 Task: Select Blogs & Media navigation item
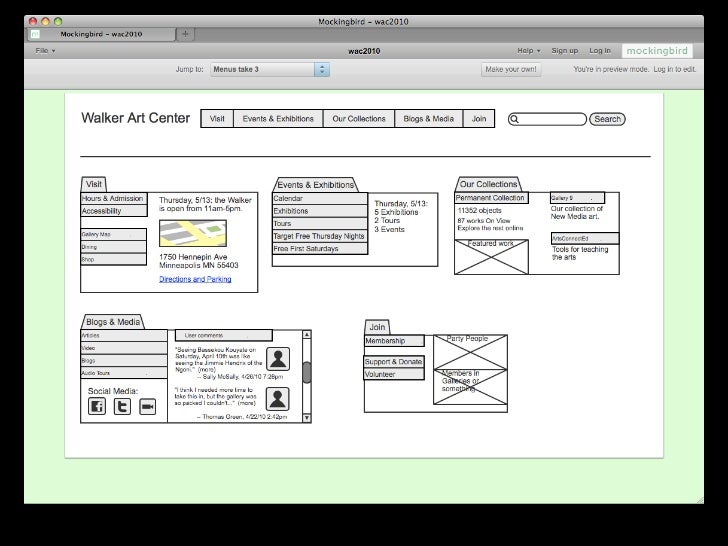pos(429,118)
